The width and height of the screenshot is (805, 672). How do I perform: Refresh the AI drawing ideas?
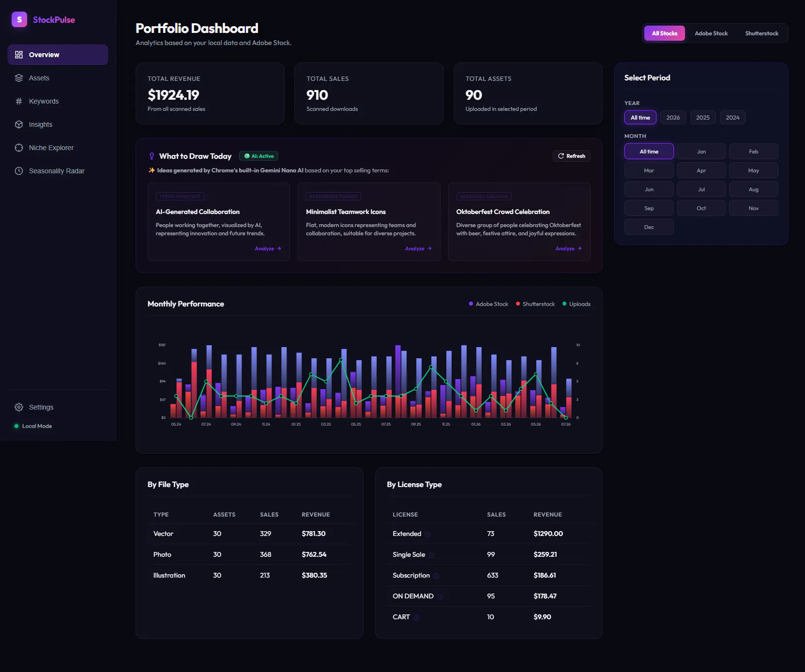(x=571, y=156)
